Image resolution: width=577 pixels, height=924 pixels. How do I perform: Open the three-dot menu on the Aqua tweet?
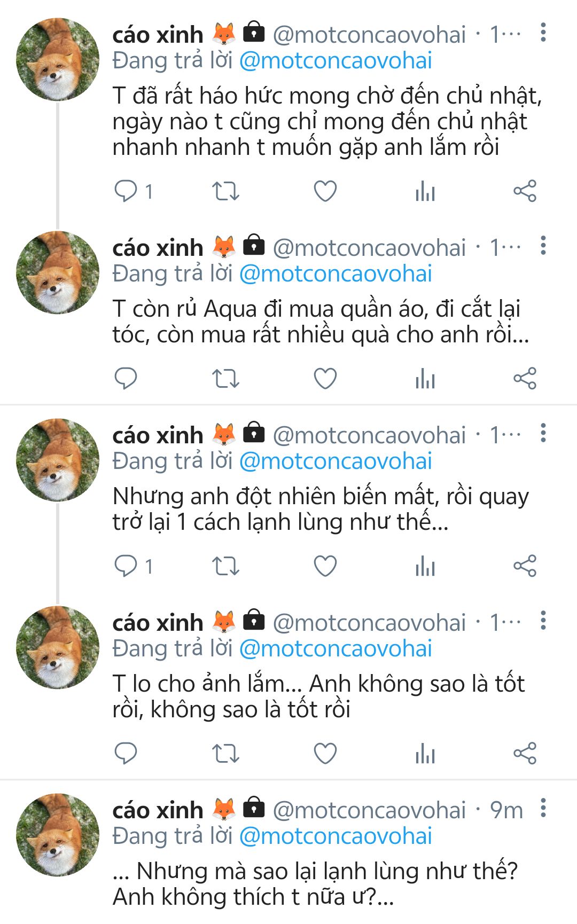click(x=543, y=246)
